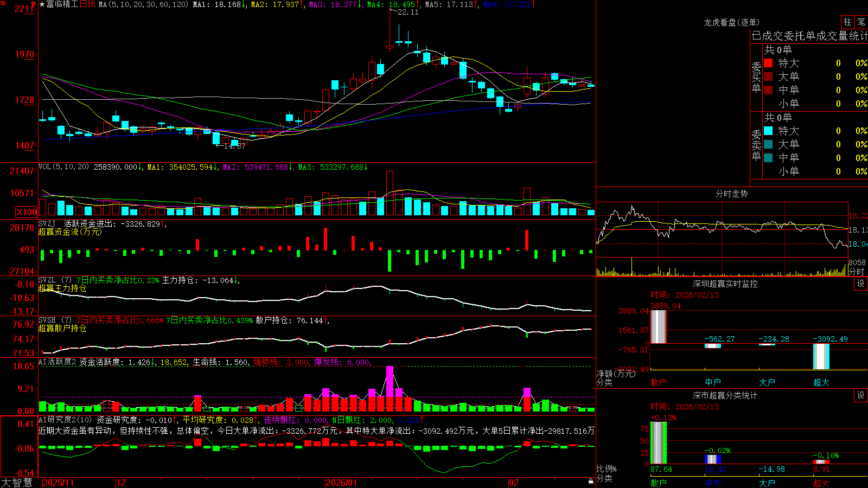This screenshot has height=488, width=868.
Task: Click the teal 中单 sell order swatch
Action: pos(768,158)
